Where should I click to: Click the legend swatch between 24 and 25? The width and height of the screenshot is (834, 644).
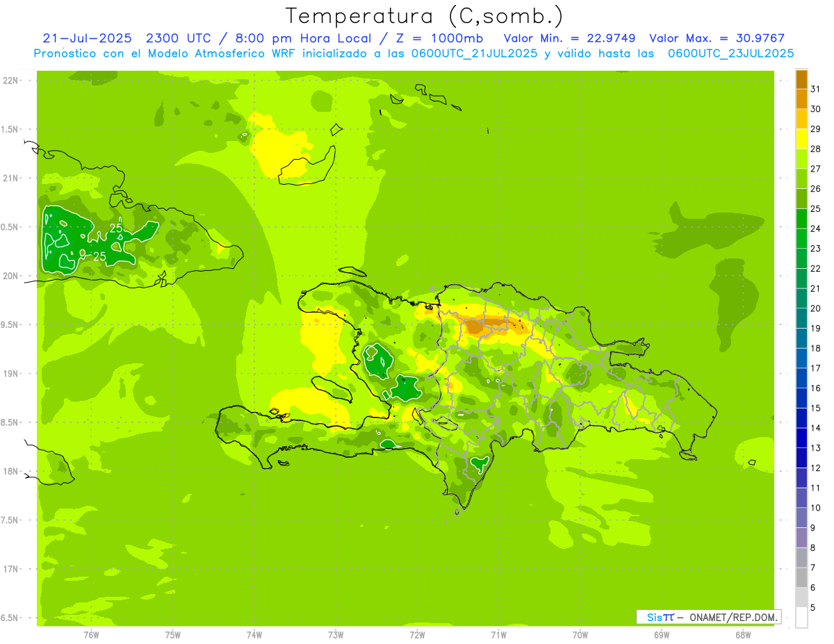801,219
